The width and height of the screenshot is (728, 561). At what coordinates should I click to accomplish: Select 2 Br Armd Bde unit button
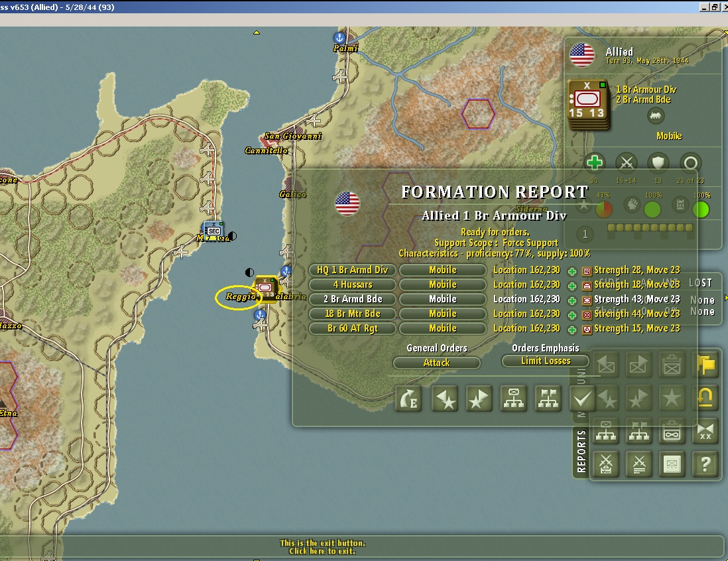(352, 299)
